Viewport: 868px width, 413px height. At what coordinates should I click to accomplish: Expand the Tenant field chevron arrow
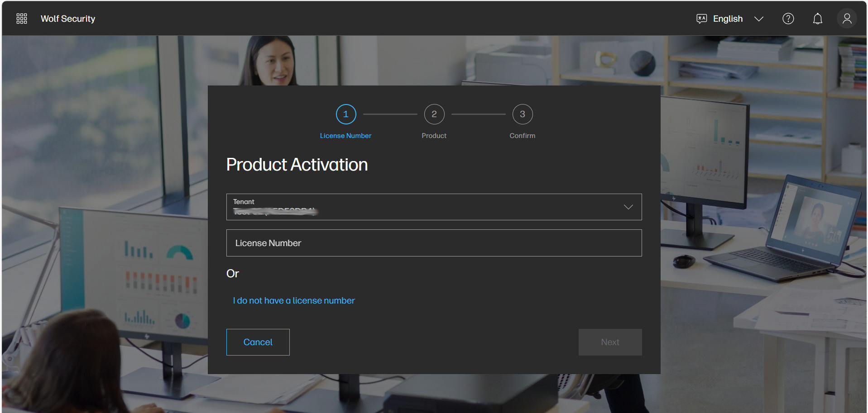628,207
